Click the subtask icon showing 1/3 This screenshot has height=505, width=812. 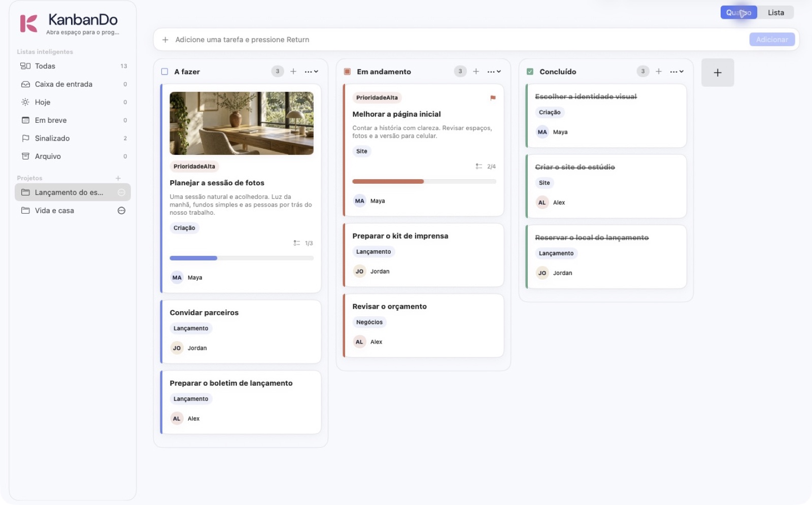297,243
